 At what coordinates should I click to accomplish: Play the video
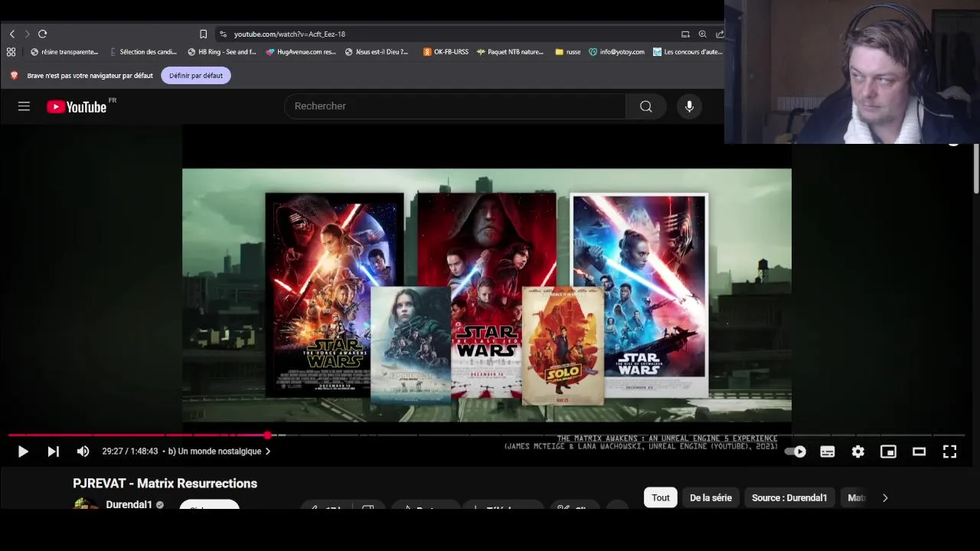[23, 452]
